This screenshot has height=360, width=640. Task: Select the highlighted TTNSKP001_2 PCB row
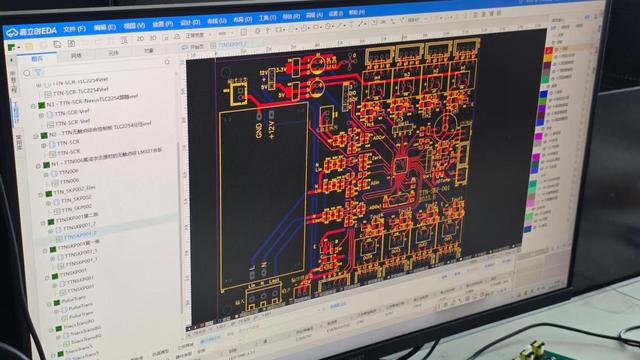click(x=79, y=236)
